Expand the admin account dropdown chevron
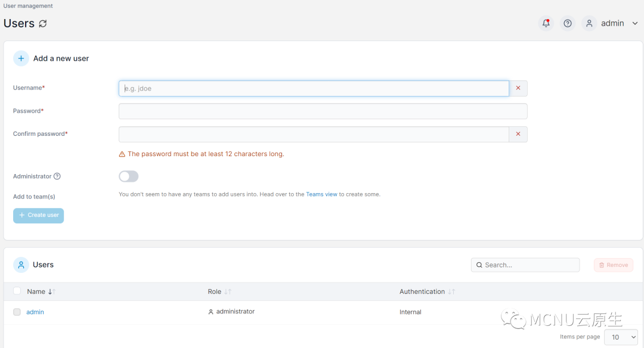Viewport: 644px width, 348px height. (x=634, y=23)
